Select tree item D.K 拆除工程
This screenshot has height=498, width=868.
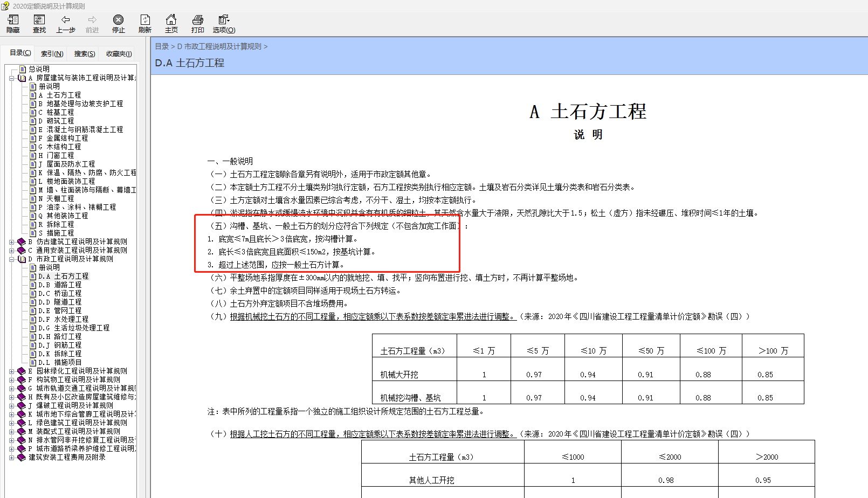point(60,354)
